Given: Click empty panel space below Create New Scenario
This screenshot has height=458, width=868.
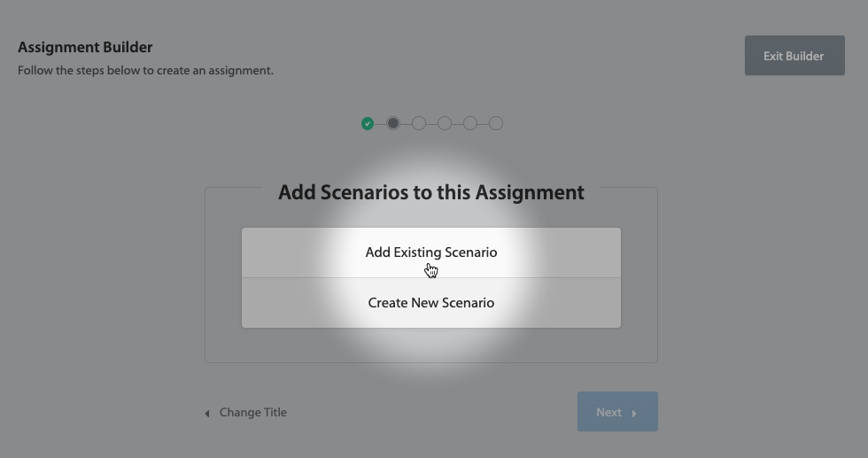Looking at the screenshot, I should point(431,345).
